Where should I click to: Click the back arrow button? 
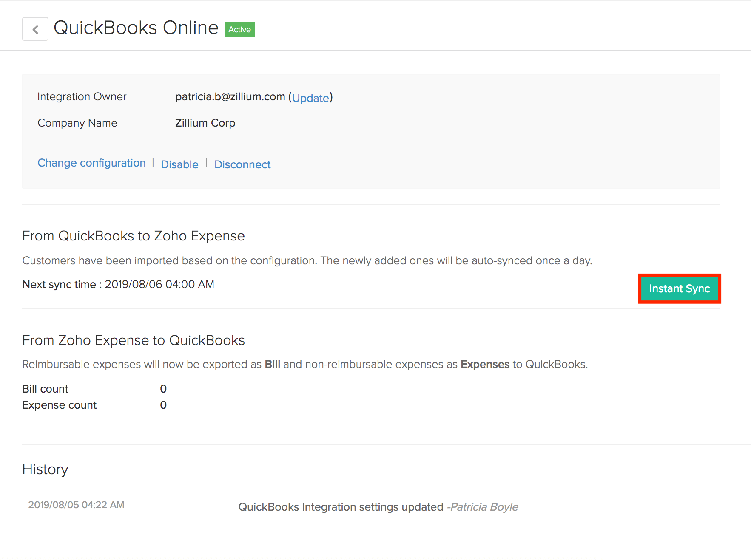pyautogui.click(x=35, y=29)
